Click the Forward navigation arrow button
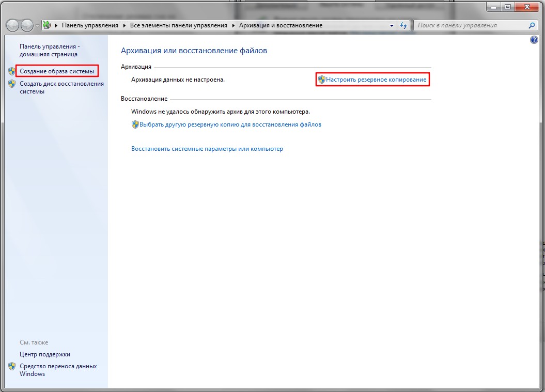545x392 pixels. [x=27, y=25]
